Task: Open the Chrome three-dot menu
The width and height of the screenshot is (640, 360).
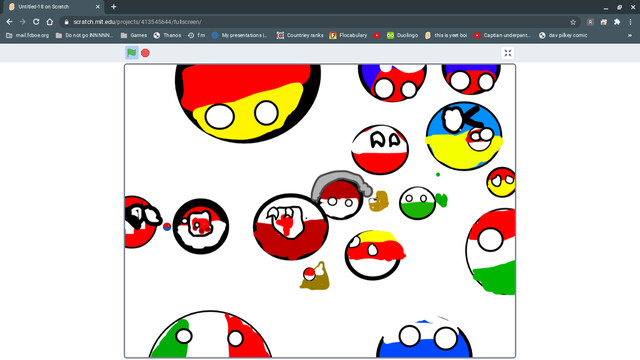Action: 630,22
